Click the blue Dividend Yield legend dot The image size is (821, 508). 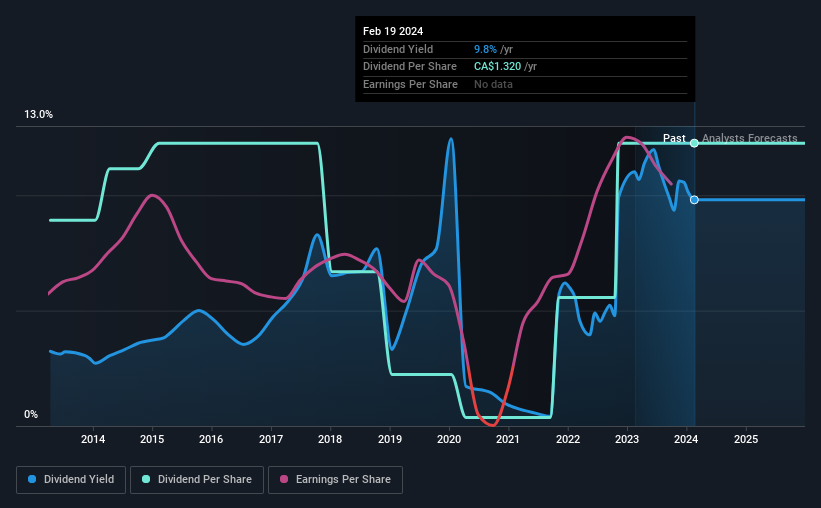pyautogui.click(x=32, y=479)
